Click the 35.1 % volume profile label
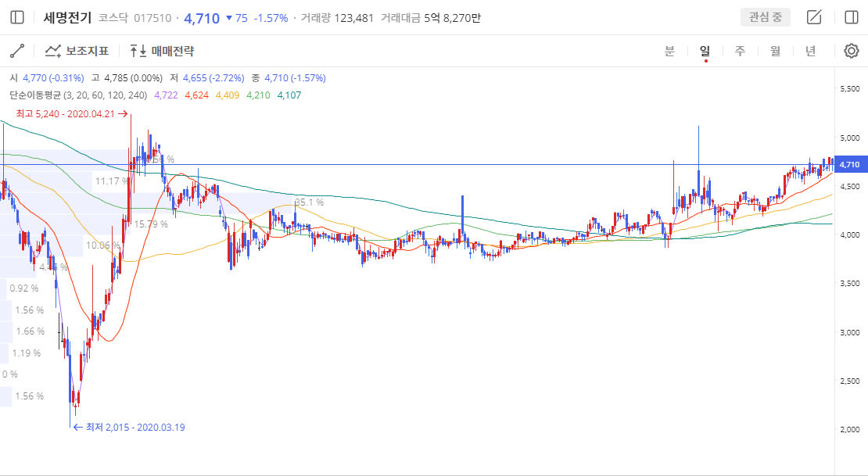The image size is (868, 476). coord(310,202)
